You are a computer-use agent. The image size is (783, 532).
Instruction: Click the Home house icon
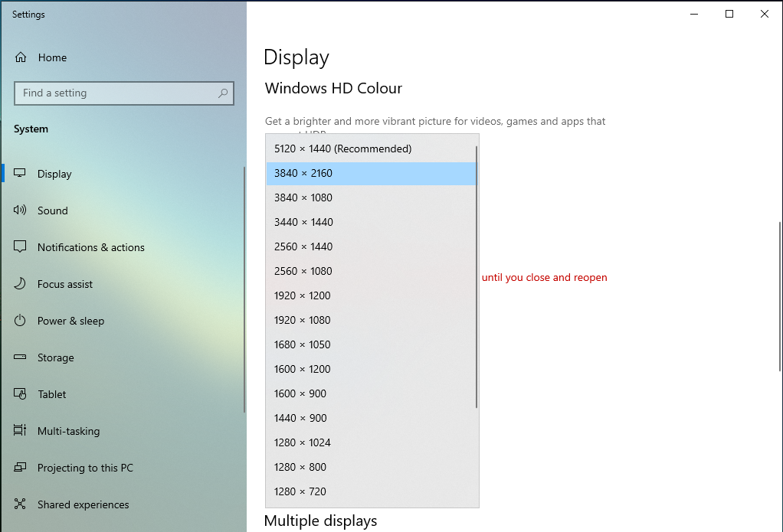[21, 57]
